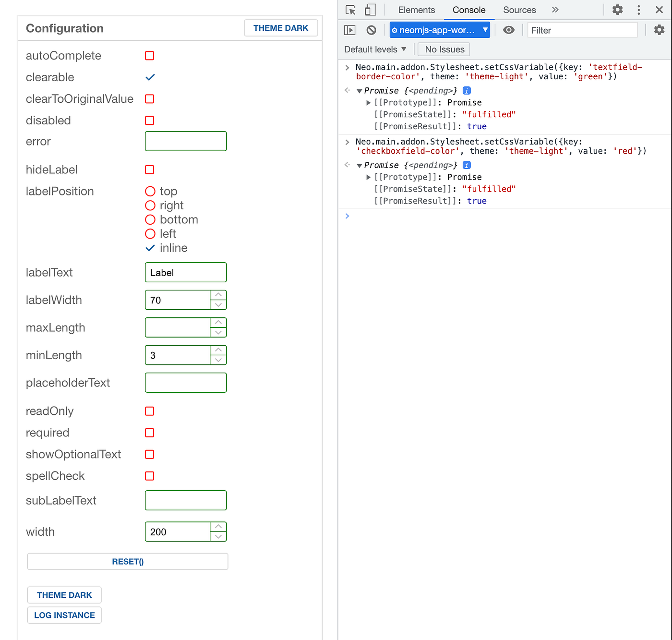Create live expression via eye icon
This screenshot has height=640, width=672.
(x=509, y=30)
